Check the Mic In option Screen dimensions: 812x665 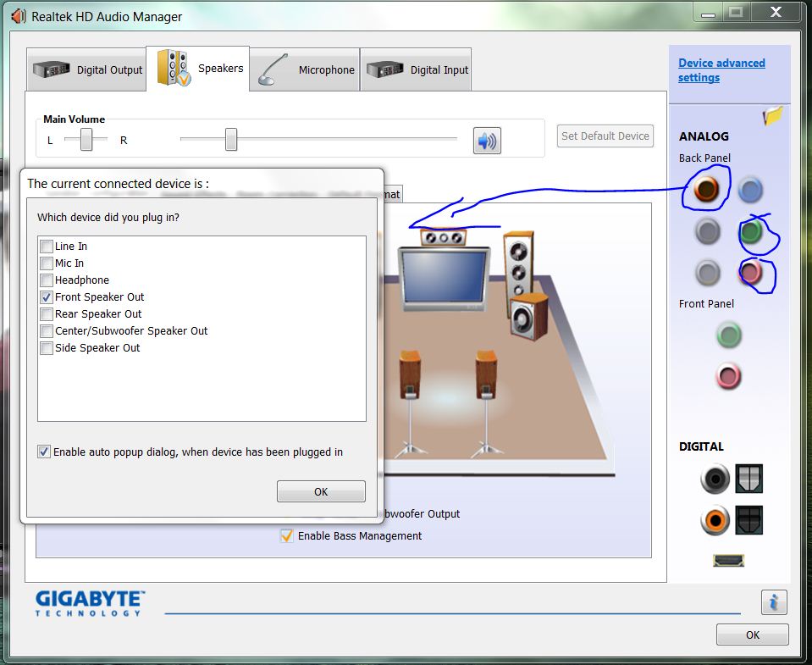click(x=47, y=263)
